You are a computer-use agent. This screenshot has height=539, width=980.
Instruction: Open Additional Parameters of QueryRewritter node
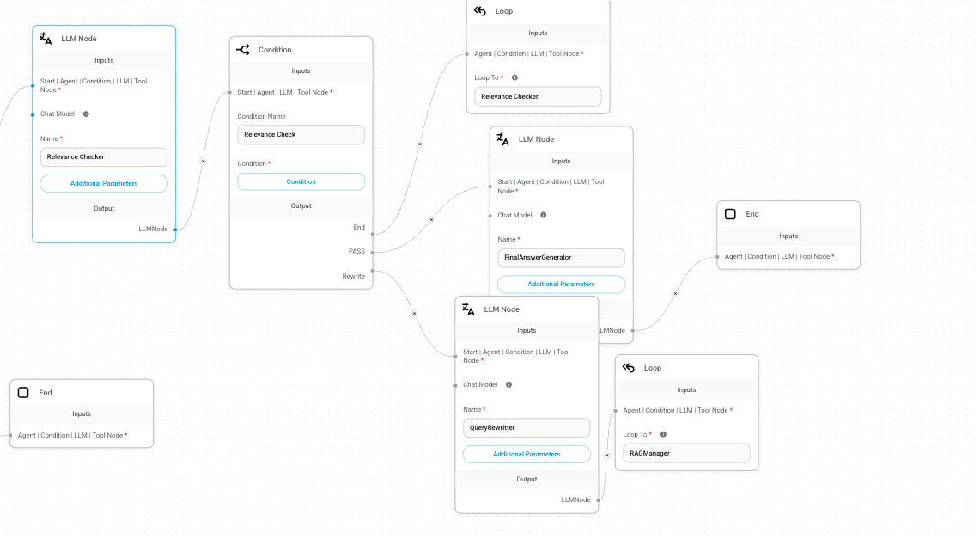(x=527, y=454)
